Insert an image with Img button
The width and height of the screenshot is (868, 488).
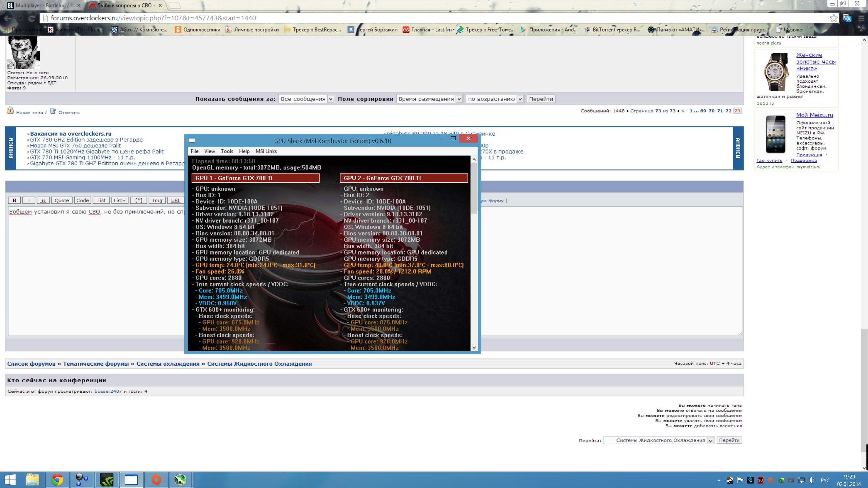point(157,200)
